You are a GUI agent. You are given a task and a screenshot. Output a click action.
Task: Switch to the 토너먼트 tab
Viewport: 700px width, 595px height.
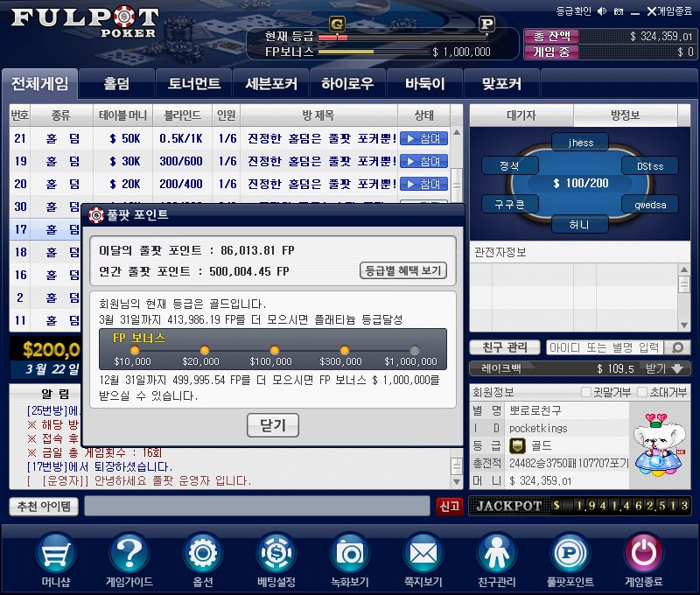[x=193, y=83]
